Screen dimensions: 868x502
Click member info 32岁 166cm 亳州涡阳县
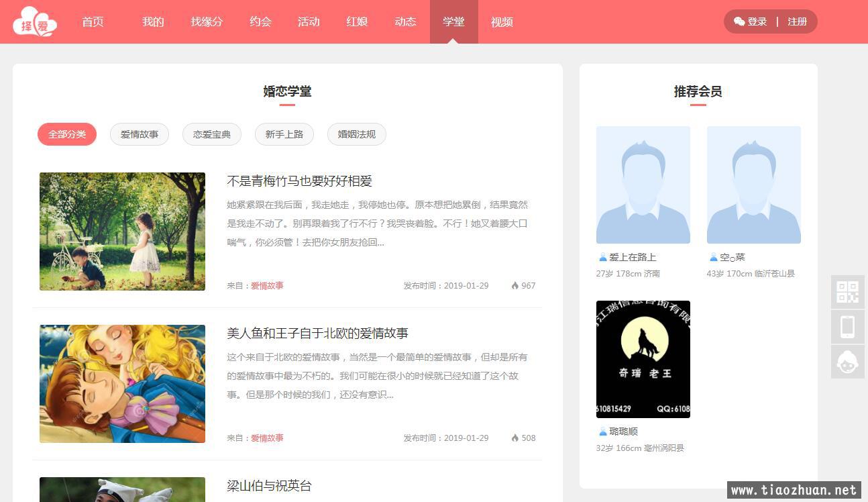(x=640, y=448)
